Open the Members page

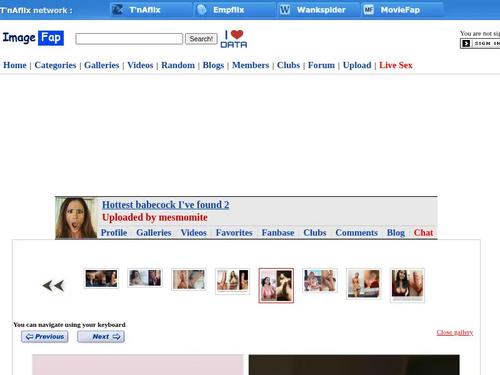click(250, 65)
